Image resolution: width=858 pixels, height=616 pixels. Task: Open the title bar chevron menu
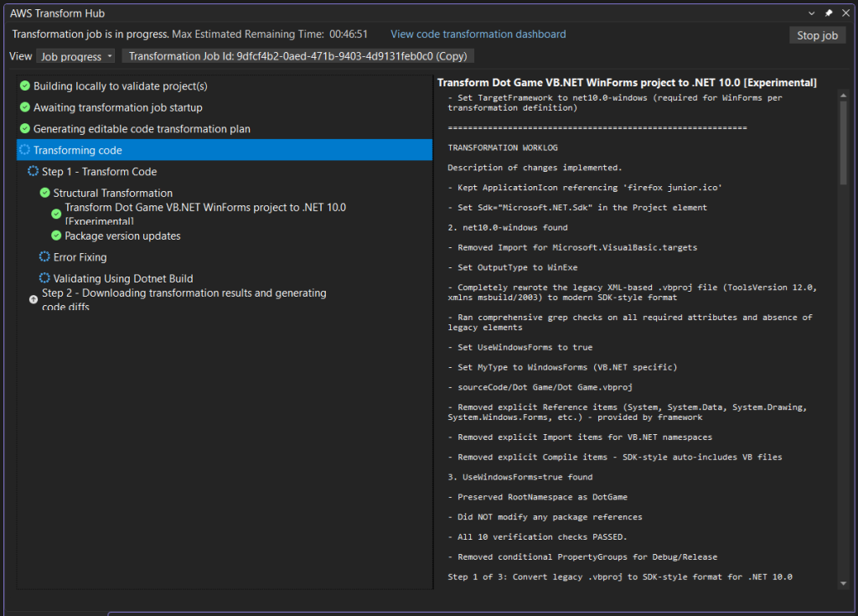(x=809, y=13)
